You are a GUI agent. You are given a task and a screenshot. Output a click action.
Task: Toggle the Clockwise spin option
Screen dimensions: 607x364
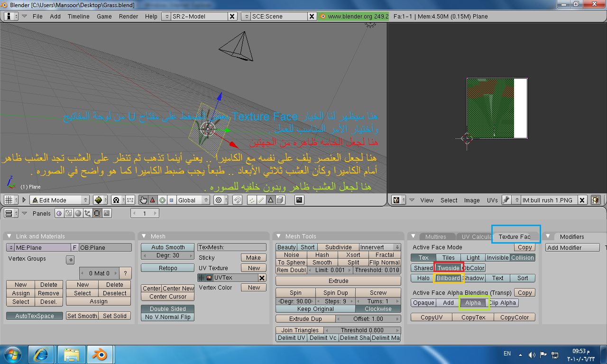point(378,309)
